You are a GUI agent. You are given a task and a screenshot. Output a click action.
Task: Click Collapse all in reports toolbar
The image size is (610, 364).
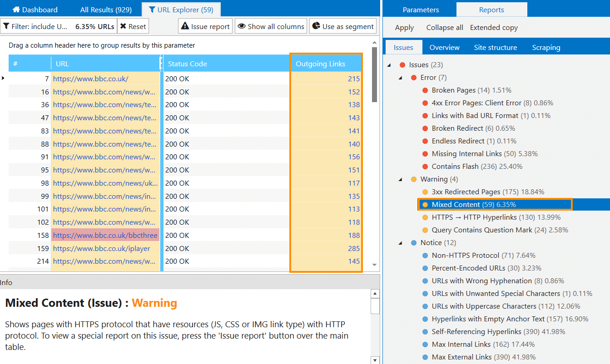(x=445, y=28)
